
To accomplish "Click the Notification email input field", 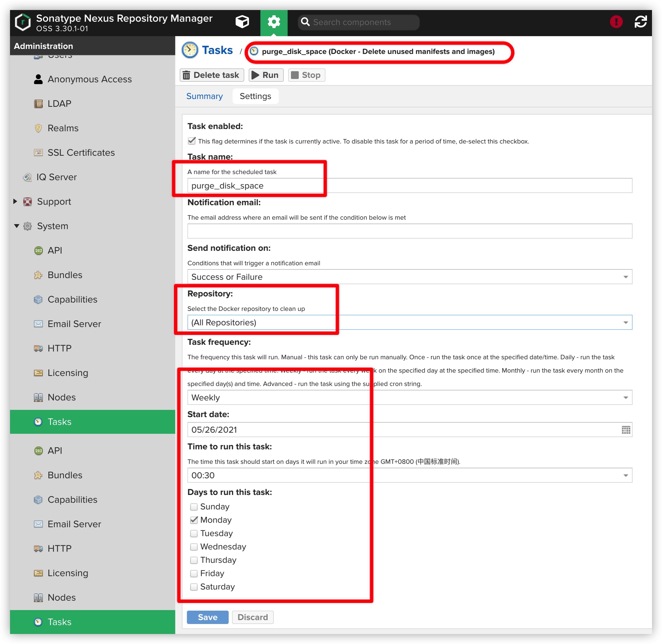I will point(409,231).
